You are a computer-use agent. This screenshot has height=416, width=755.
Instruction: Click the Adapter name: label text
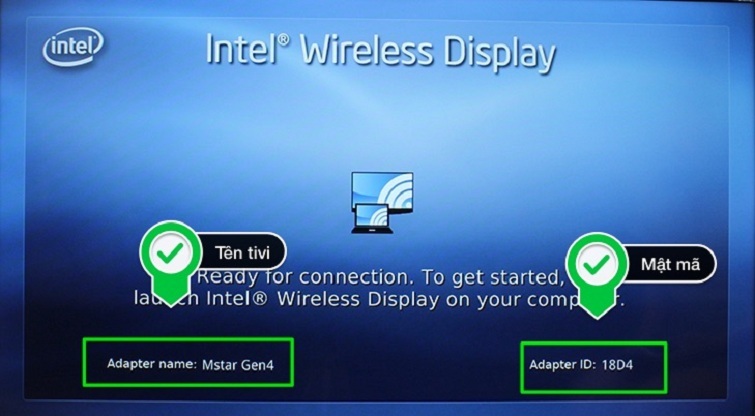pyautogui.click(x=152, y=364)
